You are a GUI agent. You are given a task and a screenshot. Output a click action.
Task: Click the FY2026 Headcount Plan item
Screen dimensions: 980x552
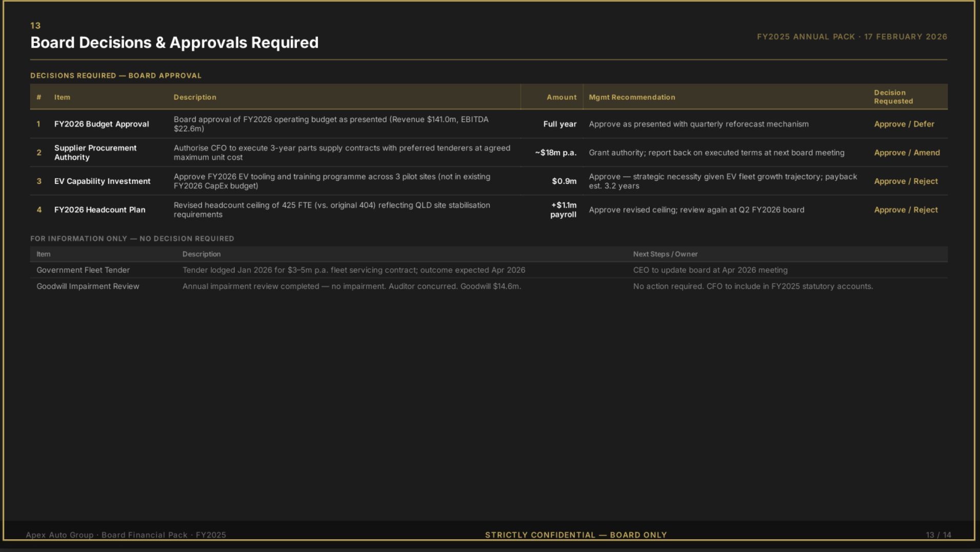(x=100, y=210)
